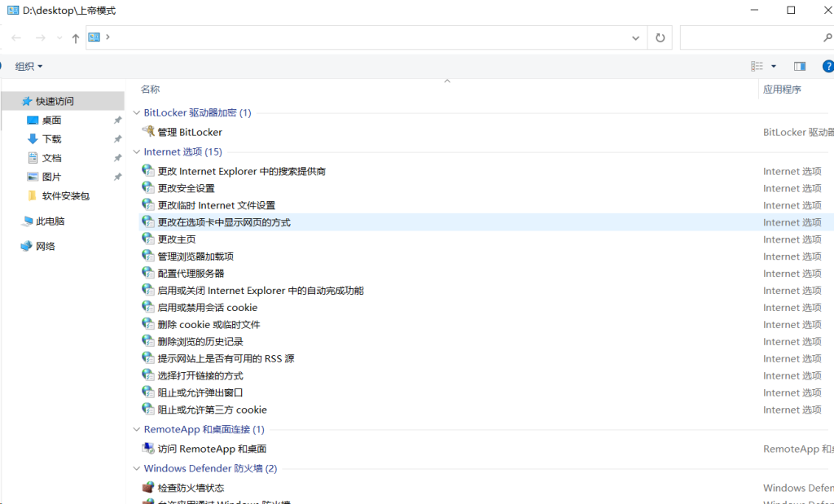The image size is (834, 504).
Task: Click in the search input box
Action: 749,37
